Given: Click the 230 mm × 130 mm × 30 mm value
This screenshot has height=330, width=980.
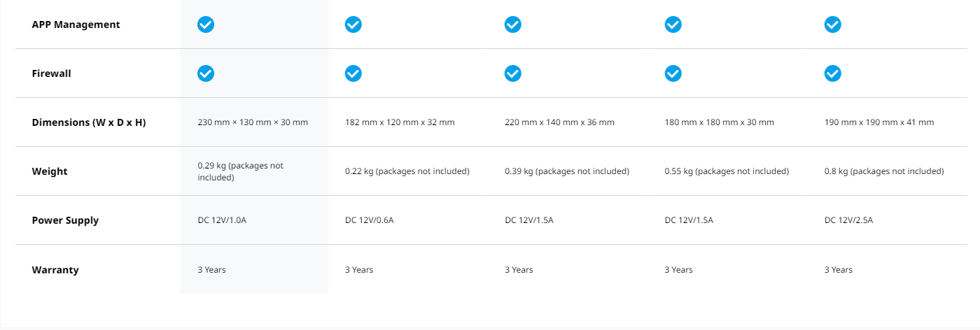Looking at the screenshot, I should 253,122.
